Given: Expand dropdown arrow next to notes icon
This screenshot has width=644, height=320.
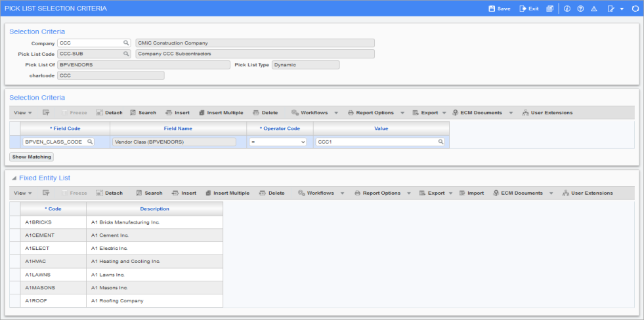Looking at the screenshot, I should point(622,9).
